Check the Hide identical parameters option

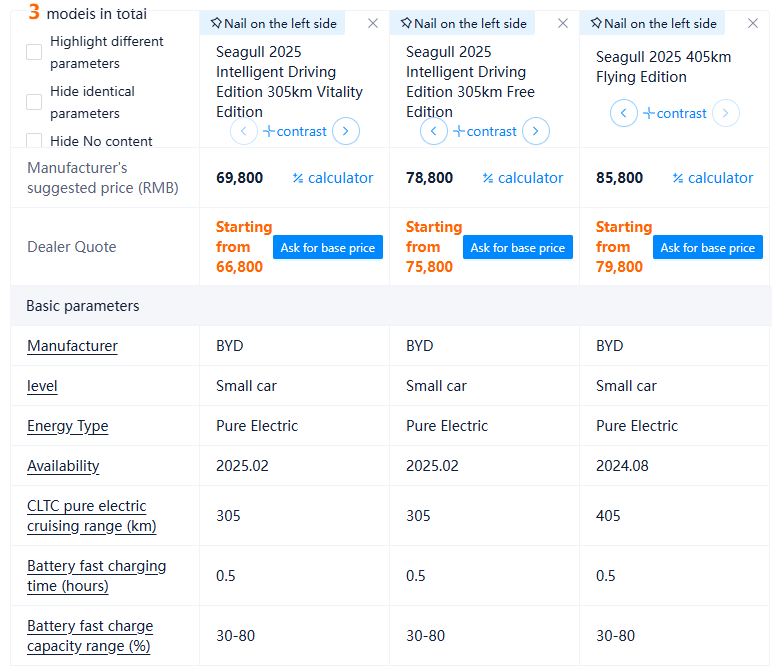click(x=34, y=102)
